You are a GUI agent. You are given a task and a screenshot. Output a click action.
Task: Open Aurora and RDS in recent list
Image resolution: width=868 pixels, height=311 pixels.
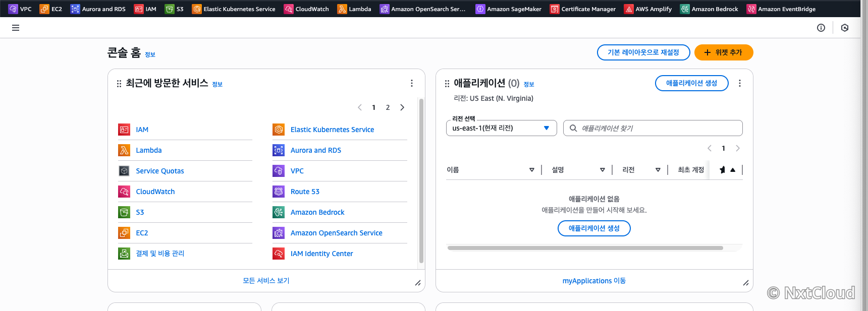coord(316,150)
